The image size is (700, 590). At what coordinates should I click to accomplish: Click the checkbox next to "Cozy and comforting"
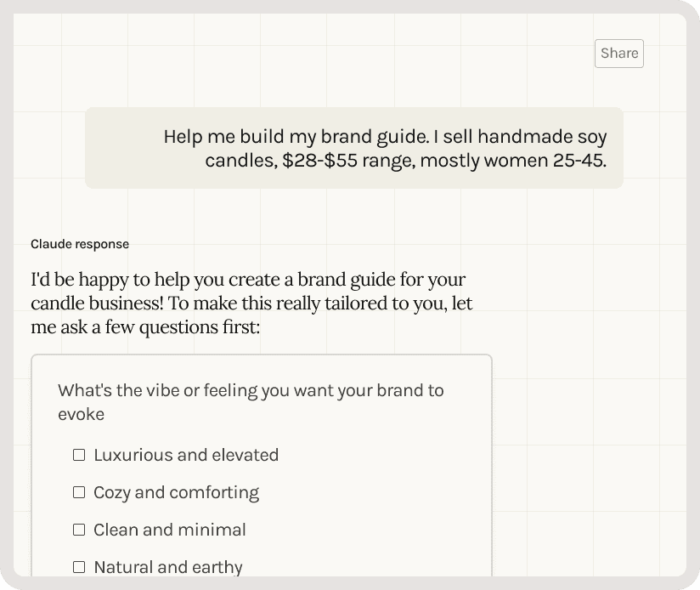(78, 492)
